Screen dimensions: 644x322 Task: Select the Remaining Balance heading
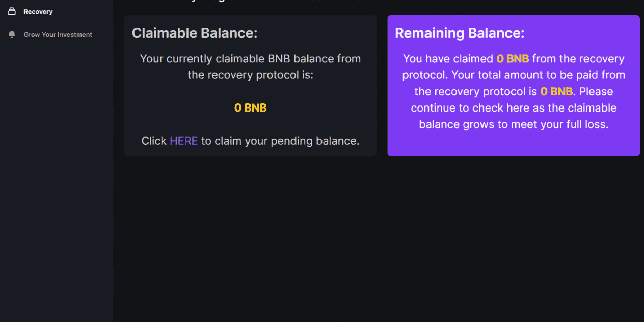click(460, 33)
